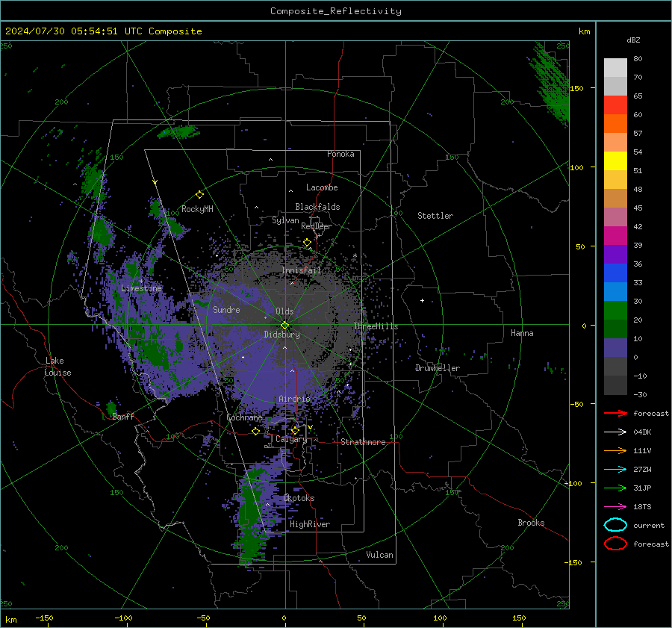Image resolution: width=672 pixels, height=628 pixels.
Task: Click the red forecast arrow legend icon
Action: click(x=615, y=413)
